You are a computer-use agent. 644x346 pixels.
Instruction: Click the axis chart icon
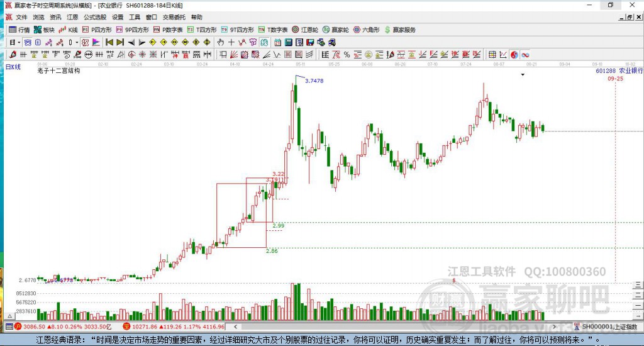(x=502, y=55)
